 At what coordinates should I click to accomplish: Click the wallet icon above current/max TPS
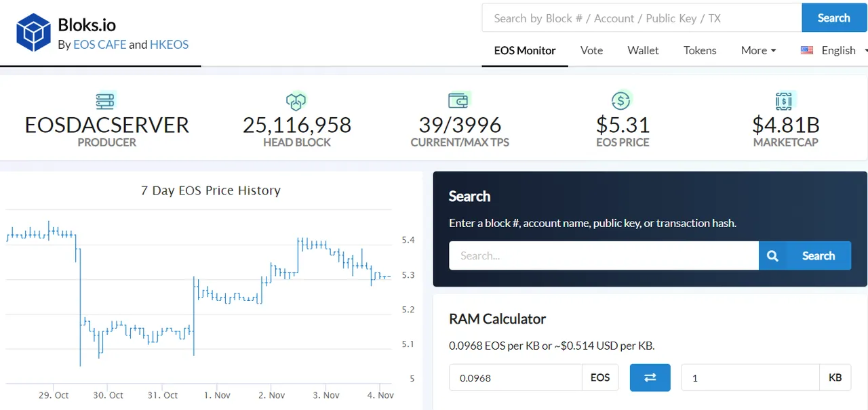point(459,100)
